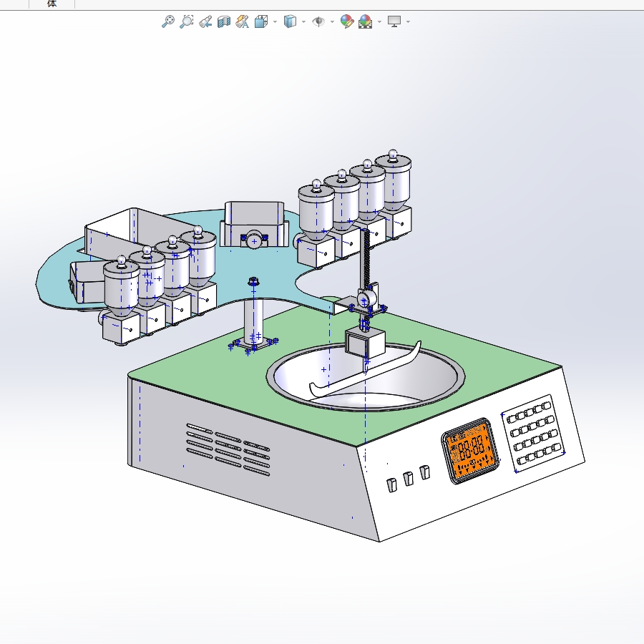Click the Zoom to Fit icon
This screenshot has width=644, height=644.
pos(167,21)
